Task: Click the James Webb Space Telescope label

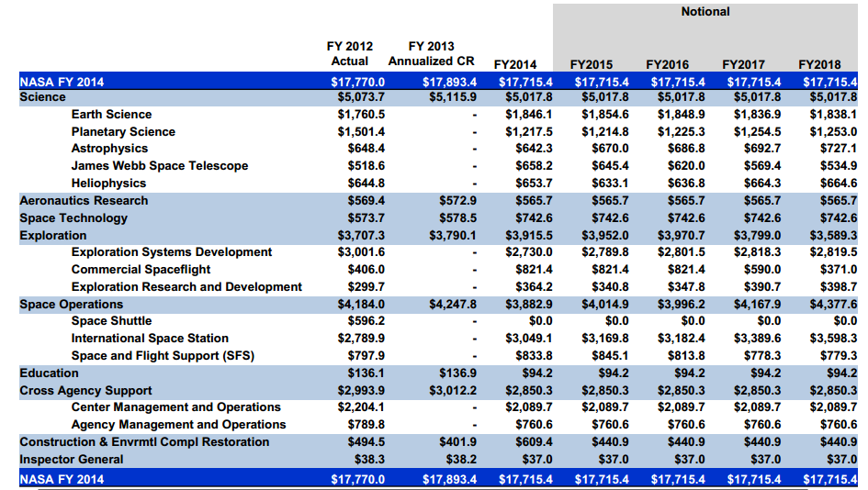Action: tap(160, 166)
